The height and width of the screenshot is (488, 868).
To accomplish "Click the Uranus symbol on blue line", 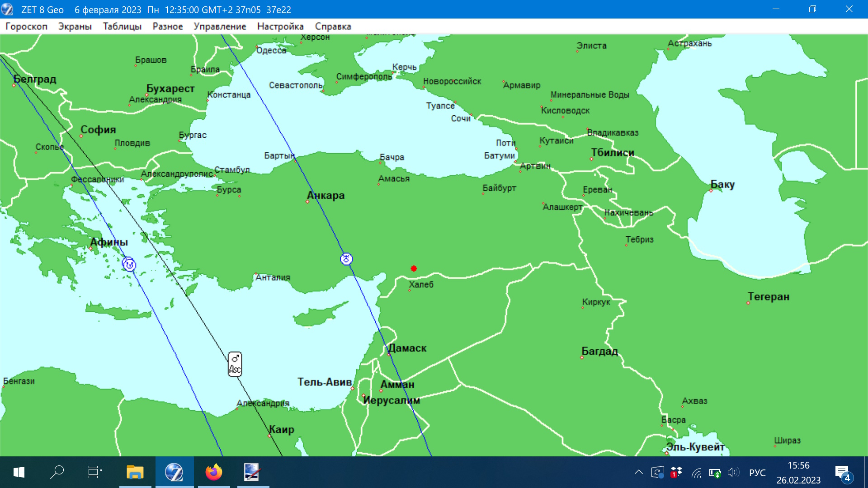I will tap(346, 259).
